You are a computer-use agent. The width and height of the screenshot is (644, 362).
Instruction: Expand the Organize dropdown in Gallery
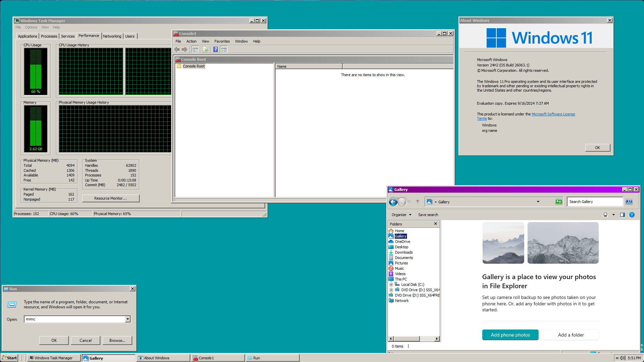point(401,215)
